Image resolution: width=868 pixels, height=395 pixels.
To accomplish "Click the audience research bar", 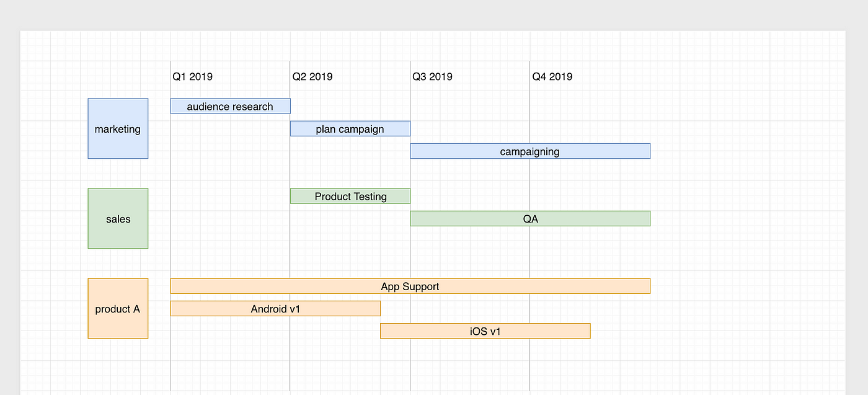I will pos(230,106).
